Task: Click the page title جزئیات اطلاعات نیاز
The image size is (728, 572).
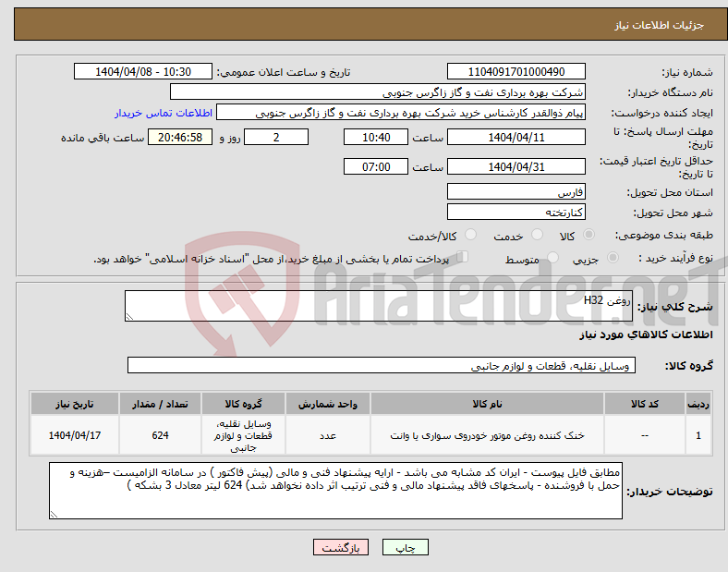Action: point(660,25)
